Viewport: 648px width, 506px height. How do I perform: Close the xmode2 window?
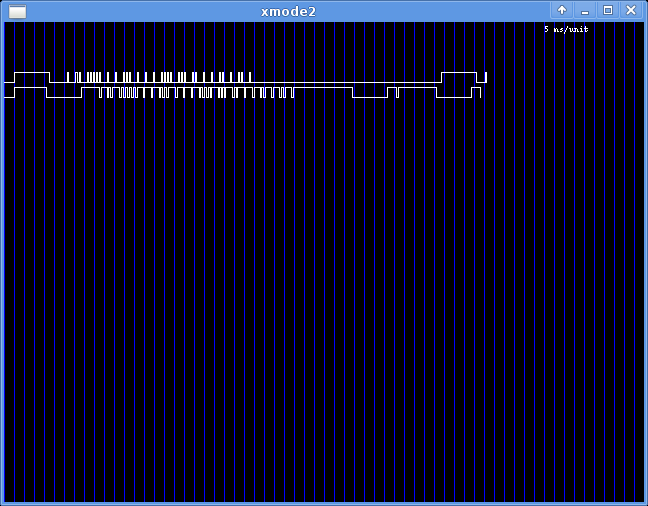(x=631, y=10)
